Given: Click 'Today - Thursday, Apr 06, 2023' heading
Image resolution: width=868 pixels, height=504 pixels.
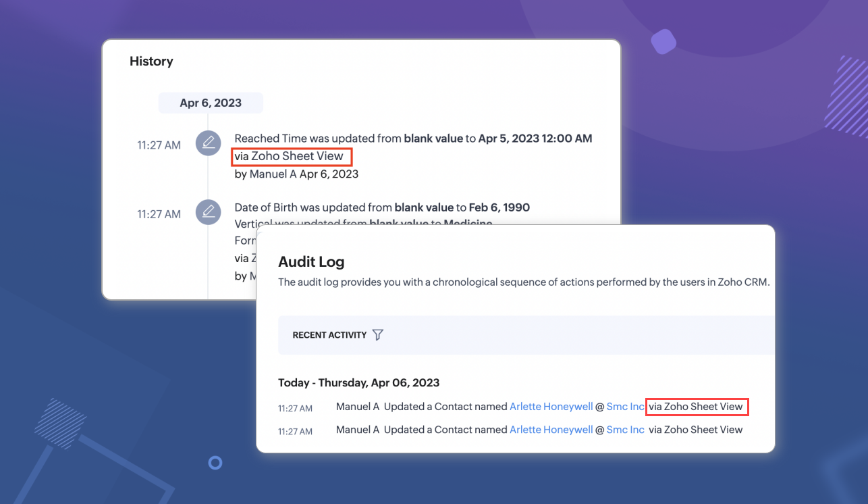Looking at the screenshot, I should click(358, 382).
